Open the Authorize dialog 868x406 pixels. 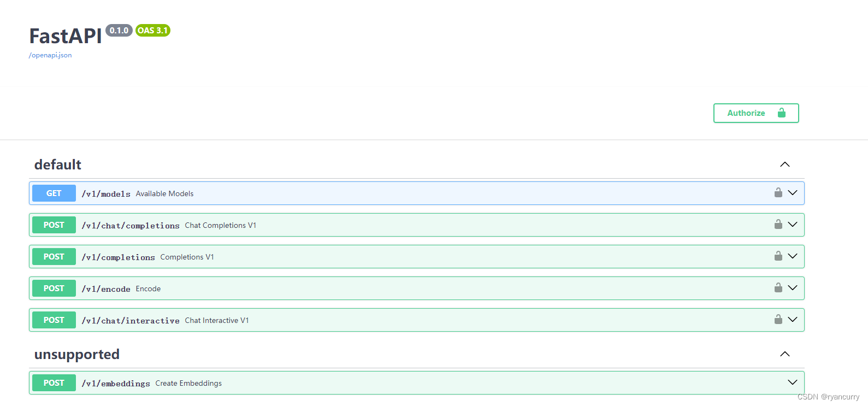point(756,113)
